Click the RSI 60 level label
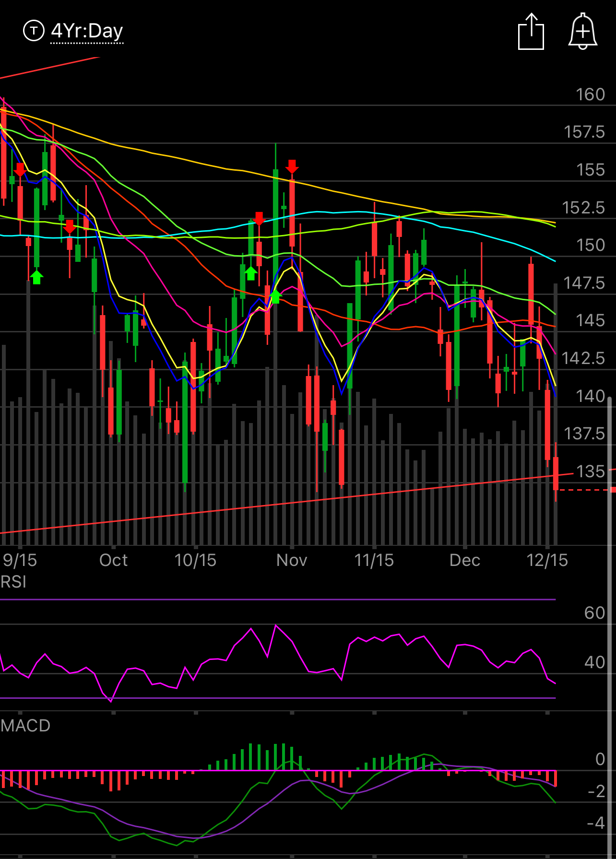Viewport: 616px width, 859px height. point(594,613)
